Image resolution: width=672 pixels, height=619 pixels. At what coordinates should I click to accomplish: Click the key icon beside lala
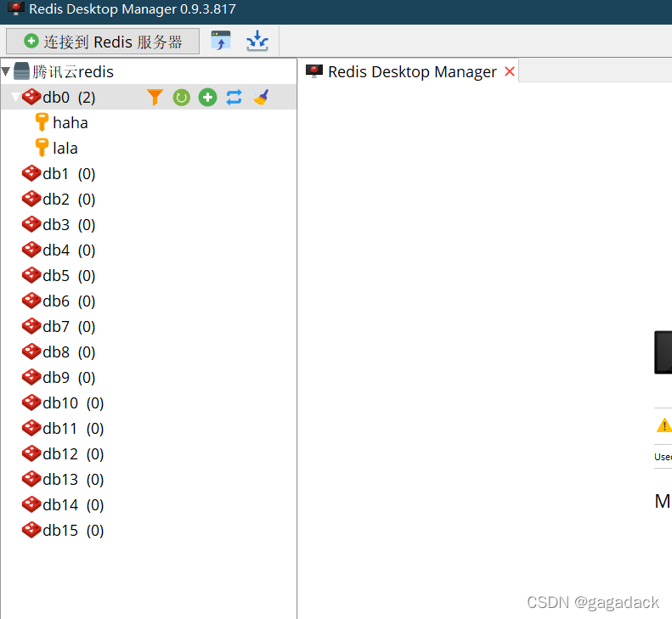[x=42, y=148]
